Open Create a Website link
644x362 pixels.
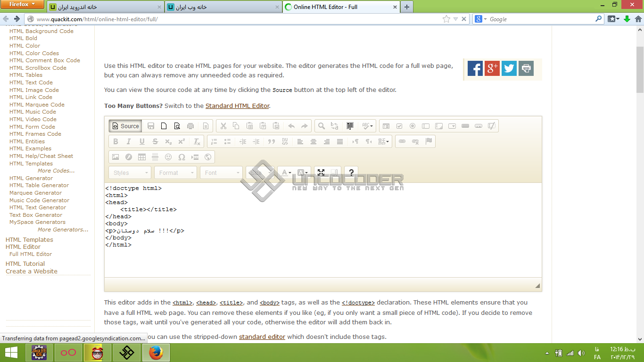coord(32,271)
